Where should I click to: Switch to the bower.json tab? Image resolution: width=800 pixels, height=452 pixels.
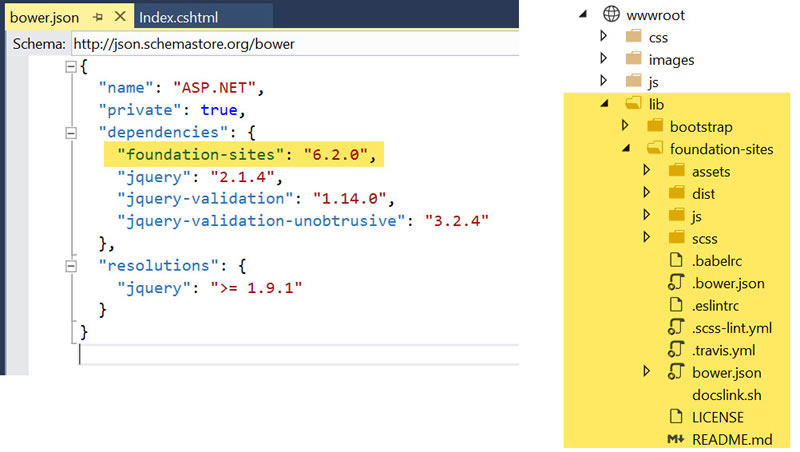click(44, 17)
